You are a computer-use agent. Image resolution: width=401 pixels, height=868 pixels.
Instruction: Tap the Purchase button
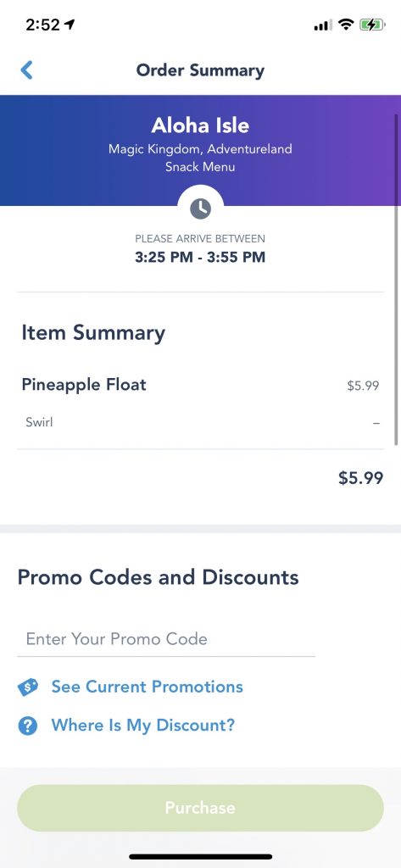[x=200, y=808]
